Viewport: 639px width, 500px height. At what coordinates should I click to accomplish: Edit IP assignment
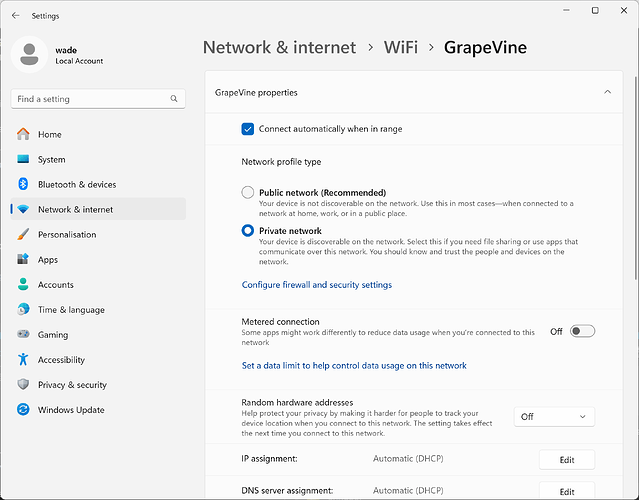point(567,460)
